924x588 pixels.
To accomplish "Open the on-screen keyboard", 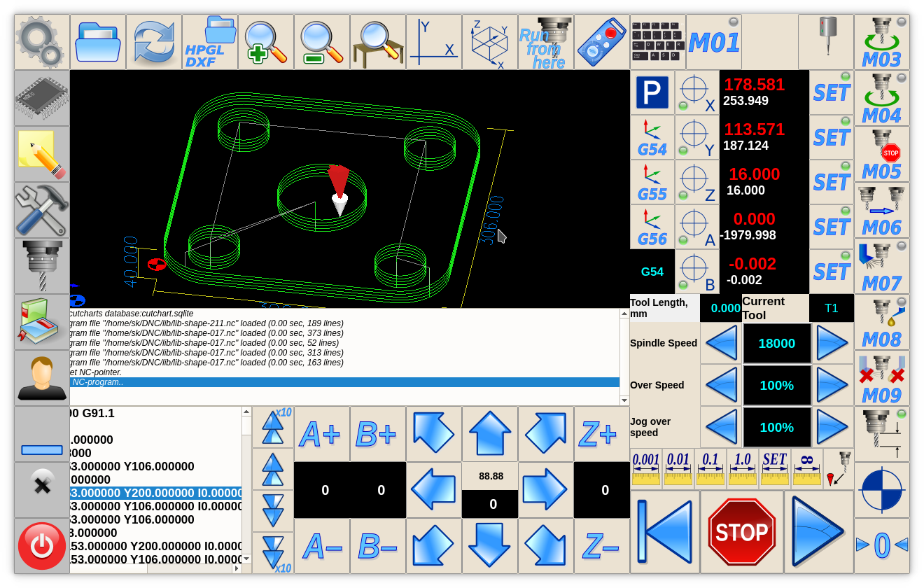I will 658,42.
